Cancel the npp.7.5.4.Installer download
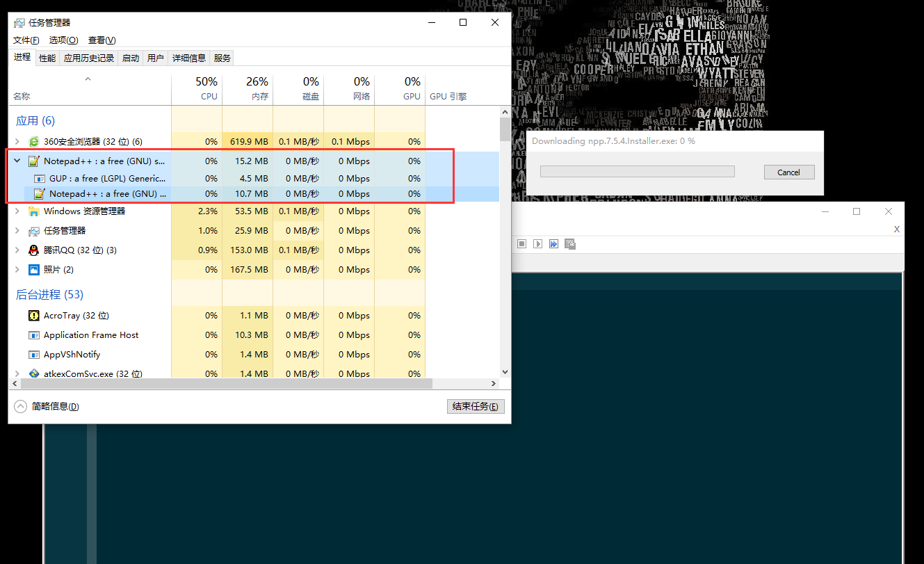This screenshot has height=564, width=924. [x=789, y=172]
